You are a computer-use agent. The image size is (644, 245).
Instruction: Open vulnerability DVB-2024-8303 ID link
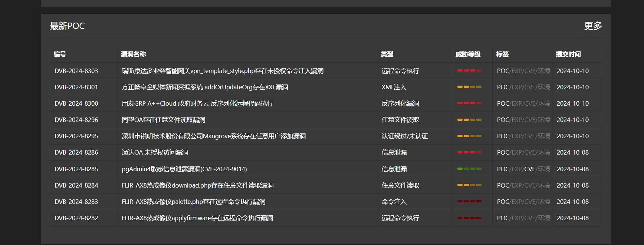coord(76,71)
